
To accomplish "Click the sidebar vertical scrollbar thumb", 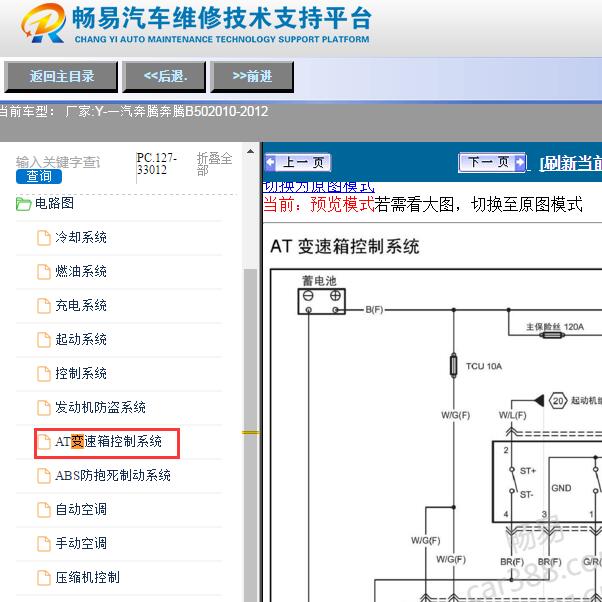I will point(250,434).
